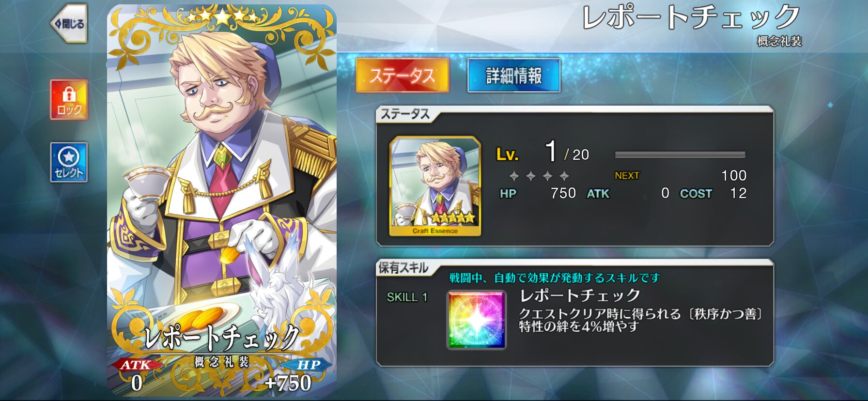
Task: Tap the 閉じる close button
Action: tap(69, 23)
